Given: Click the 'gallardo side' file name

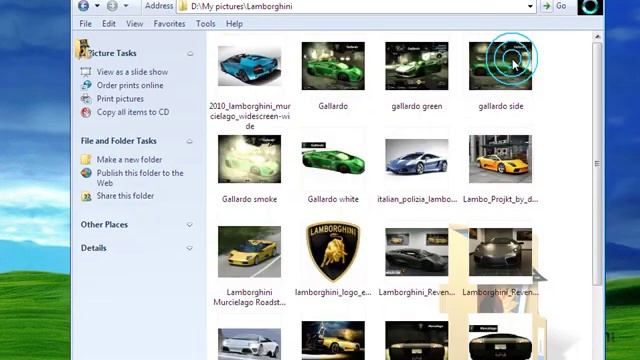Looking at the screenshot, I should coord(501,106).
